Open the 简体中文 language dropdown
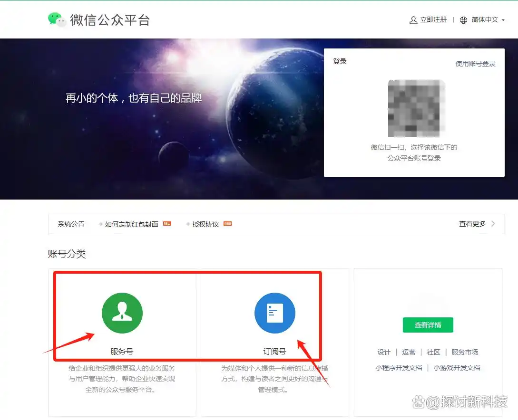Screen dimensions: 518x420 [x=488, y=20]
